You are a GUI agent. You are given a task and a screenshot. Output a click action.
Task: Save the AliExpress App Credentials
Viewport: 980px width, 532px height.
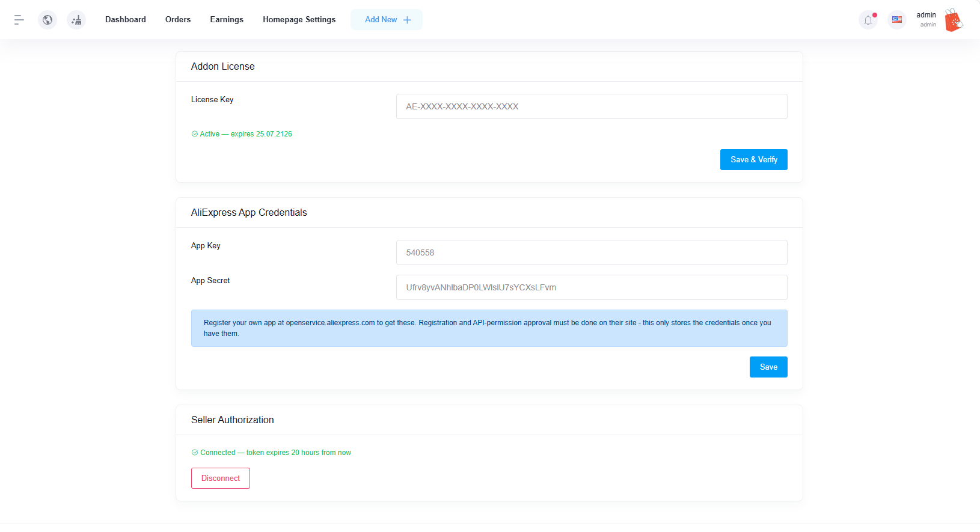(768, 367)
